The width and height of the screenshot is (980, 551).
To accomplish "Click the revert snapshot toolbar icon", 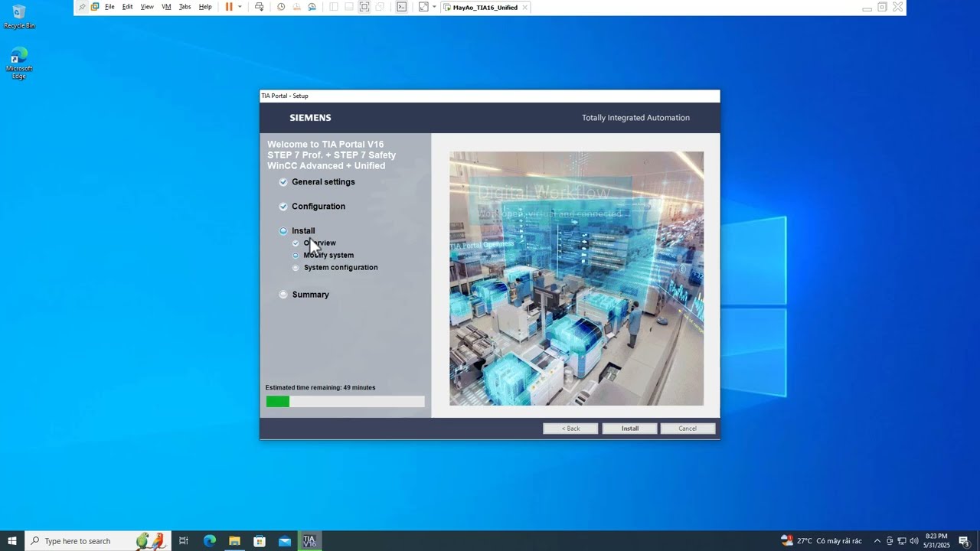I will click(x=296, y=7).
